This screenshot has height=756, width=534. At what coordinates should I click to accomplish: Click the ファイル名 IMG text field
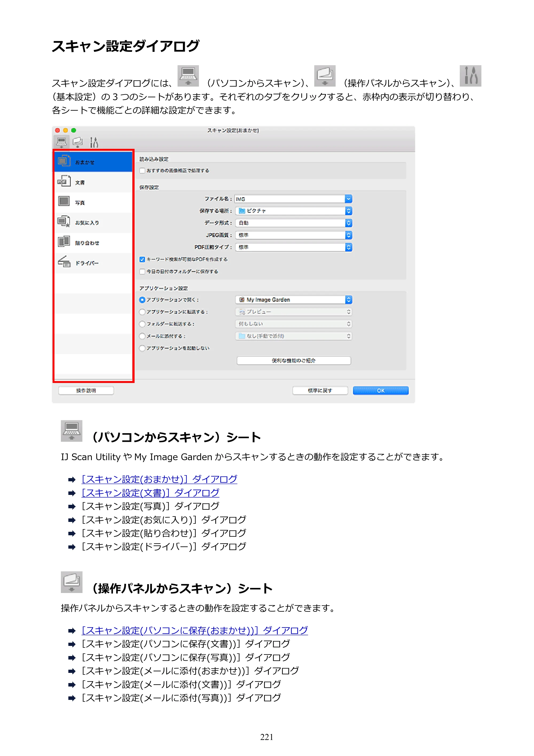289,199
